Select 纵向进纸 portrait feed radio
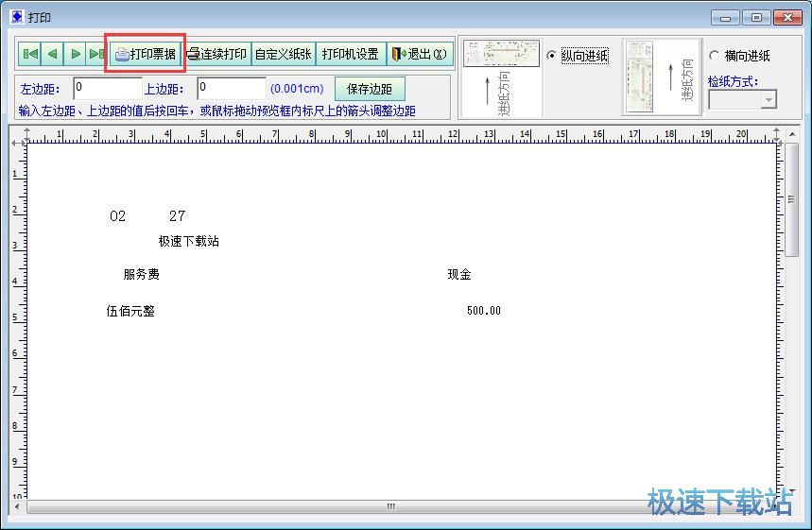Screen dimensions: 812x530 552,55
